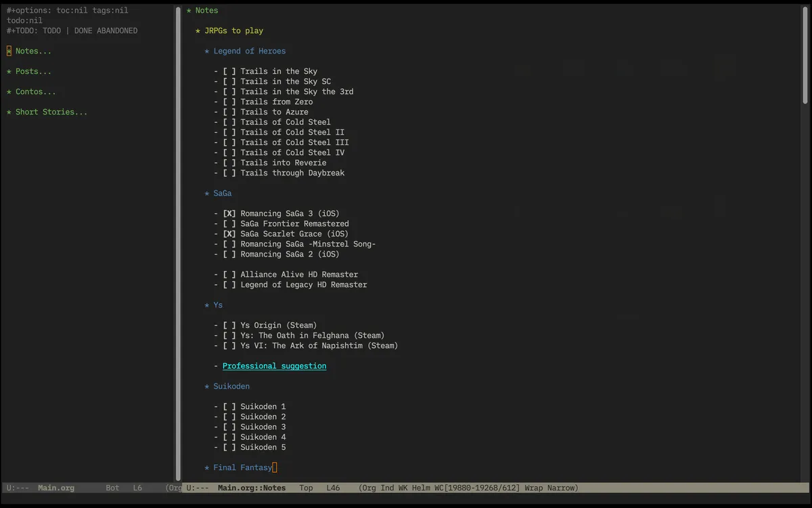This screenshot has height=508, width=812.
Task: Toggle checkbox for Suikoden 5
Action: coord(229,447)
